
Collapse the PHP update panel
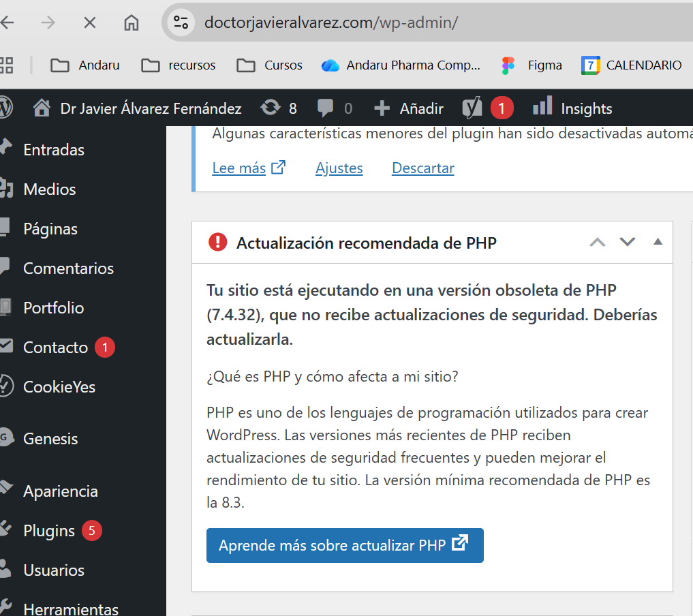pyautogui.click(x=658, y=241)
